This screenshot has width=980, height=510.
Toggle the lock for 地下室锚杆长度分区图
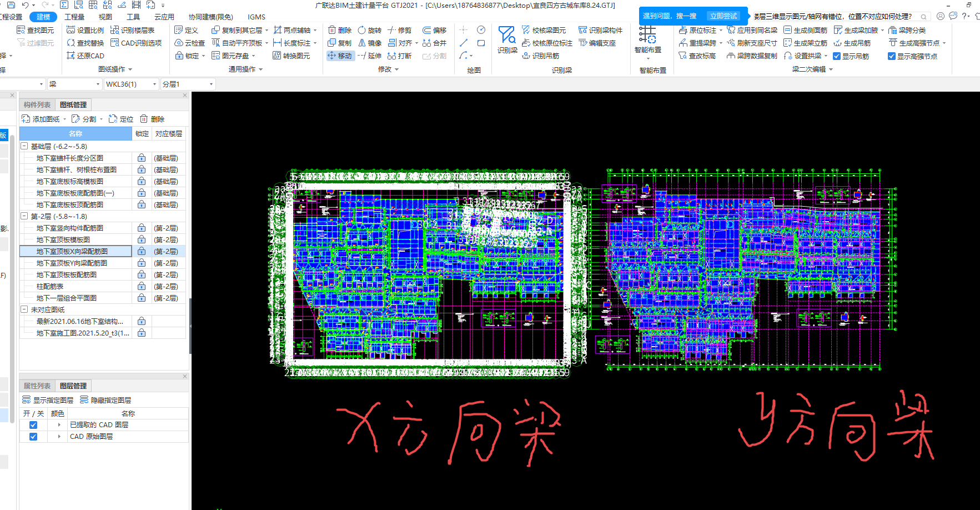(x=142, y=158)
